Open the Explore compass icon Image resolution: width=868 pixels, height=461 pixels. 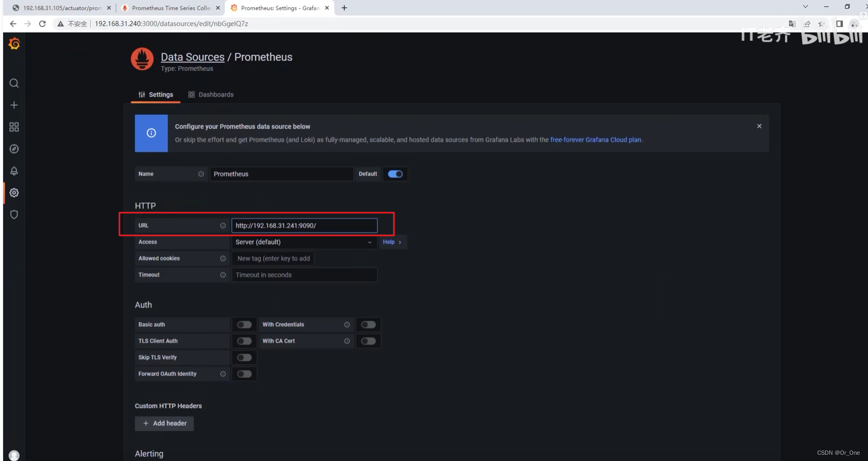14,149
